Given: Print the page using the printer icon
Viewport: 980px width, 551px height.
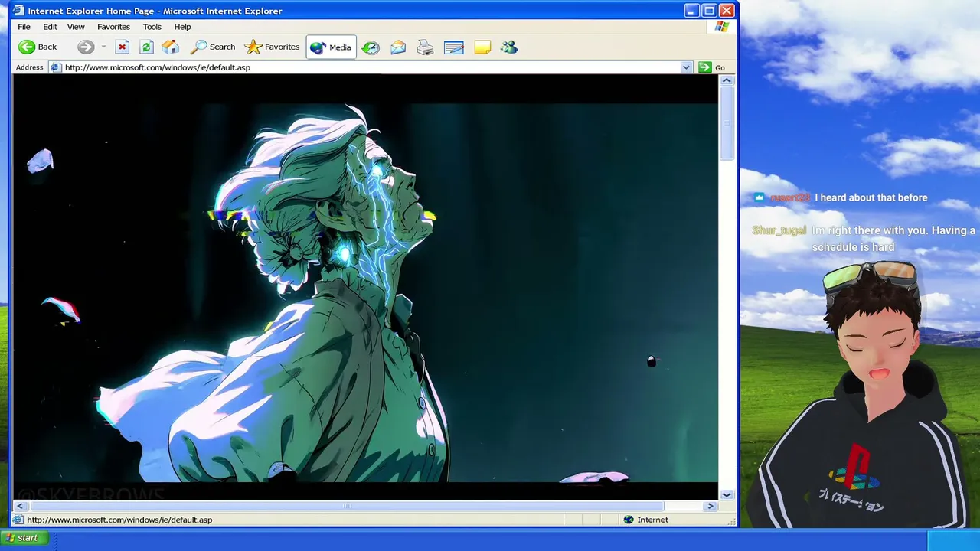Looking at the screenshot, I should tap(425, 47).
